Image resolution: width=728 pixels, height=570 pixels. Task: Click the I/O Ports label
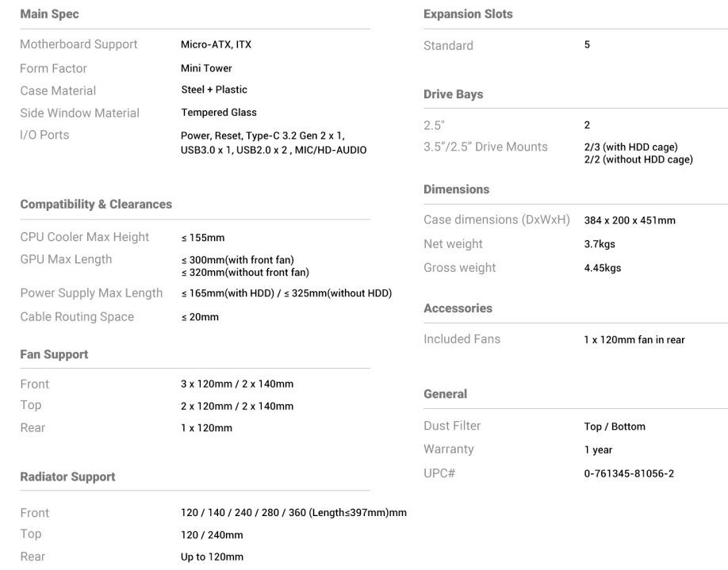click(44, 135)
